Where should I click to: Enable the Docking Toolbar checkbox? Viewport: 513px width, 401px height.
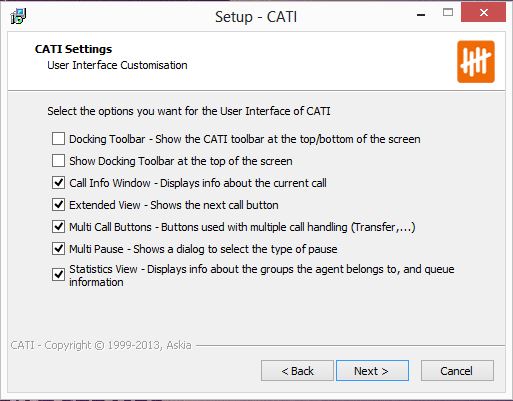[58, 139]
